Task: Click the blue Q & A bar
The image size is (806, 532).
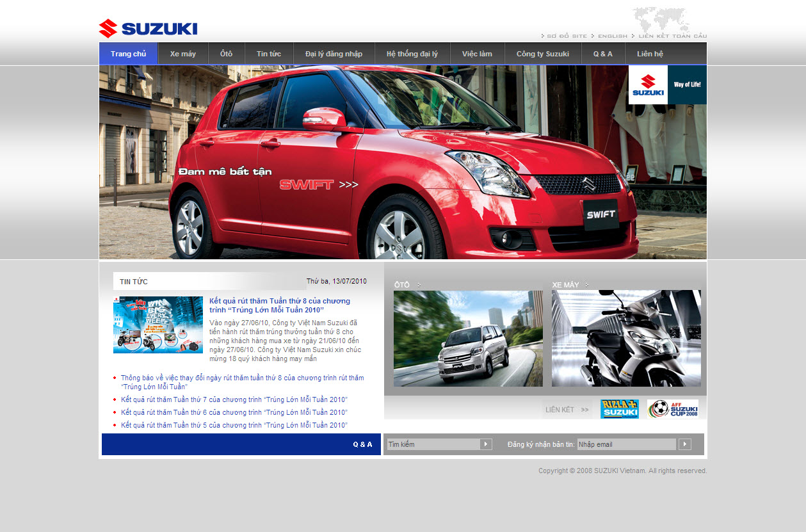Action: [241, 444]
